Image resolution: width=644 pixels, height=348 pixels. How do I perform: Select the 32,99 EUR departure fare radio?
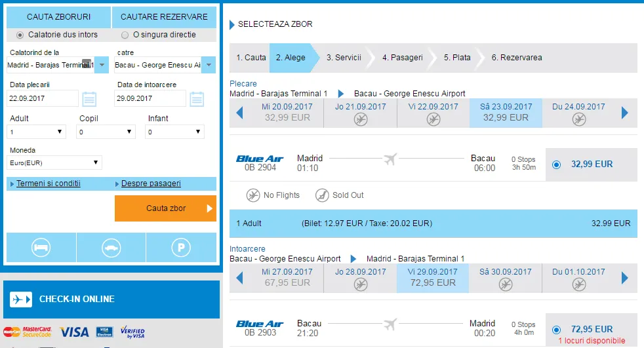[x=557, y=164]
